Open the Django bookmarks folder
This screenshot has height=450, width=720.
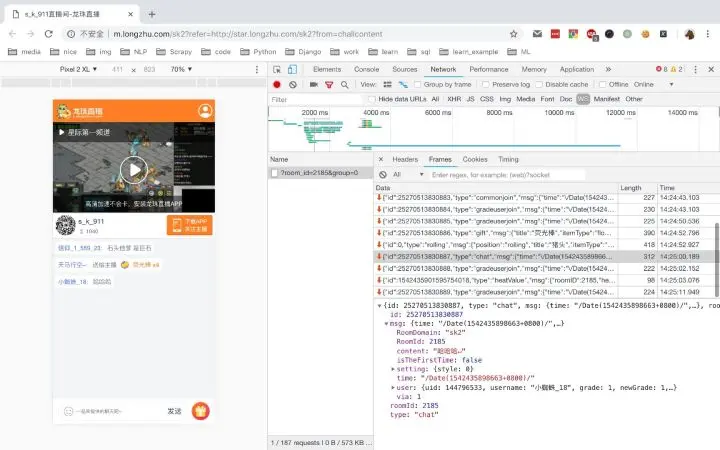[303, 52]
